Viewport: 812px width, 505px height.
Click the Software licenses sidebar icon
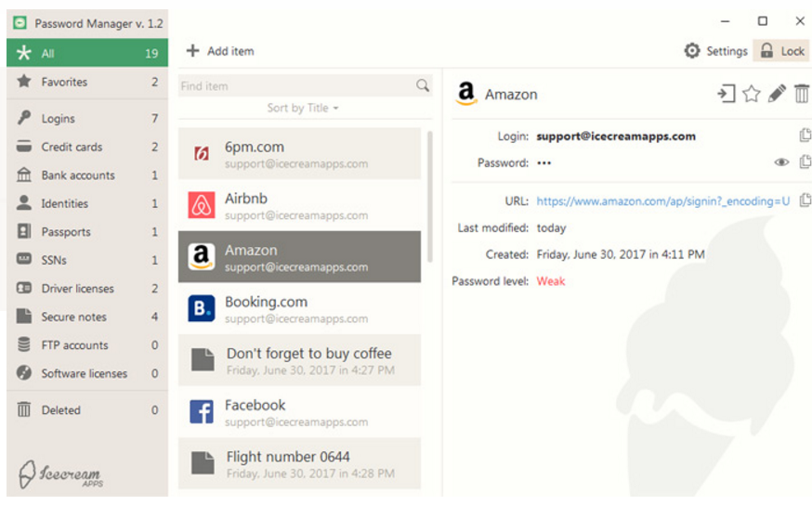pos(24,372)
